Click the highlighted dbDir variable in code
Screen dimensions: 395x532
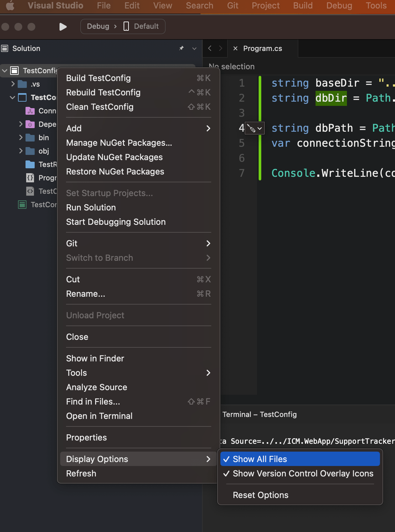tap(331, 98)
